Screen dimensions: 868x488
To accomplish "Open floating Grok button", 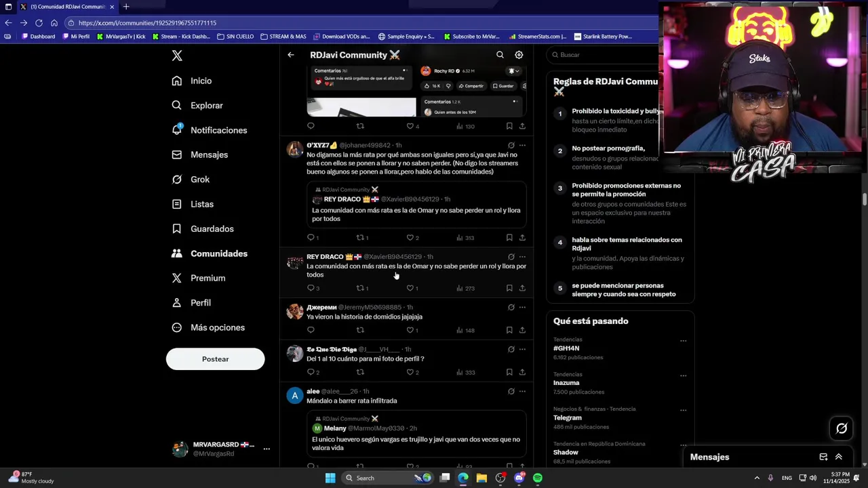I will [842, 428].
